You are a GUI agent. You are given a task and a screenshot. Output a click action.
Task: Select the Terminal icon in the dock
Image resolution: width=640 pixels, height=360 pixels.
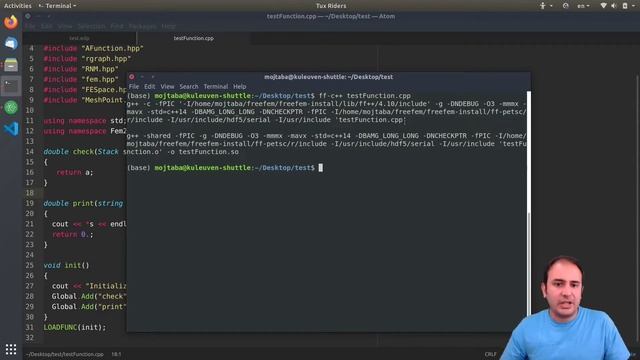point(11,86)
